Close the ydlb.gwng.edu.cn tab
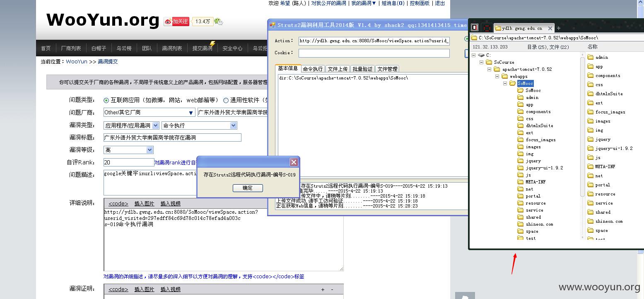The image size is (644, 299). [550, 28]
